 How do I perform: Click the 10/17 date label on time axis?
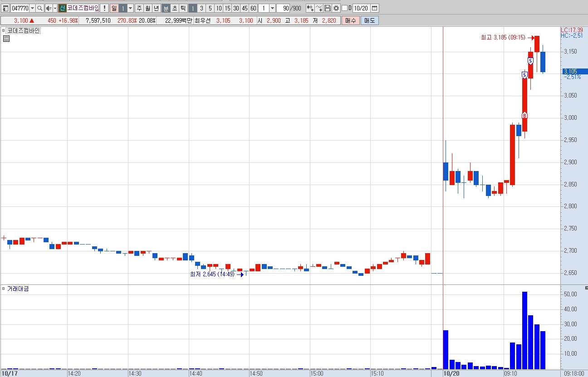pos(9,373)
